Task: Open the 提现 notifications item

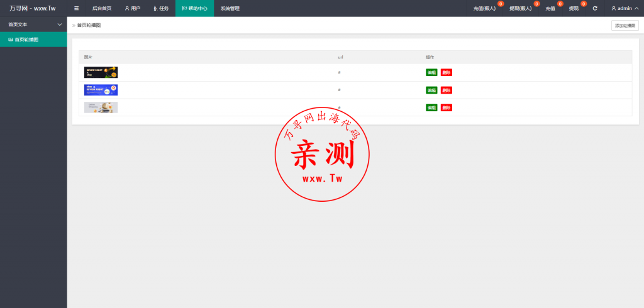Action: point(574,8)
